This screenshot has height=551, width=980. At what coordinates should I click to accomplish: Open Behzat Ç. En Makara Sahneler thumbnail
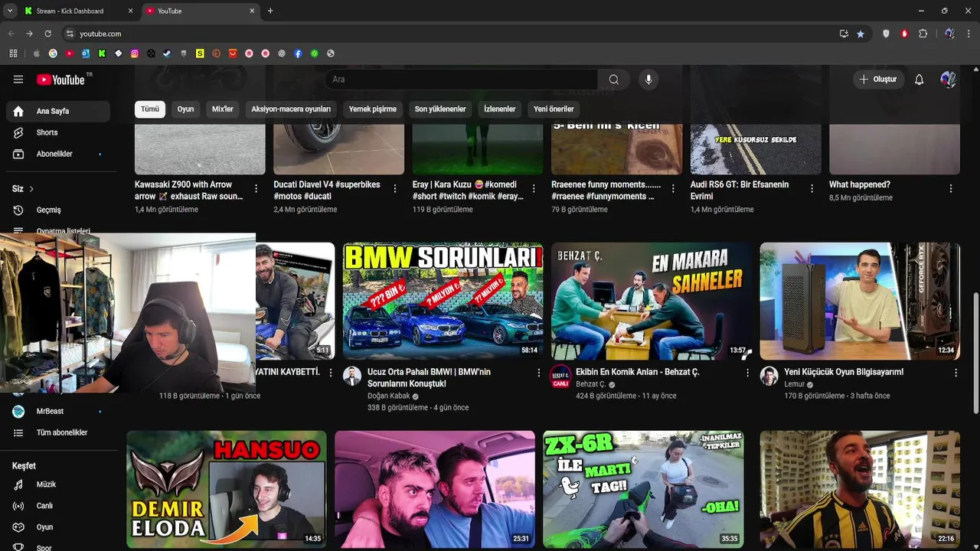coord(652,301)
